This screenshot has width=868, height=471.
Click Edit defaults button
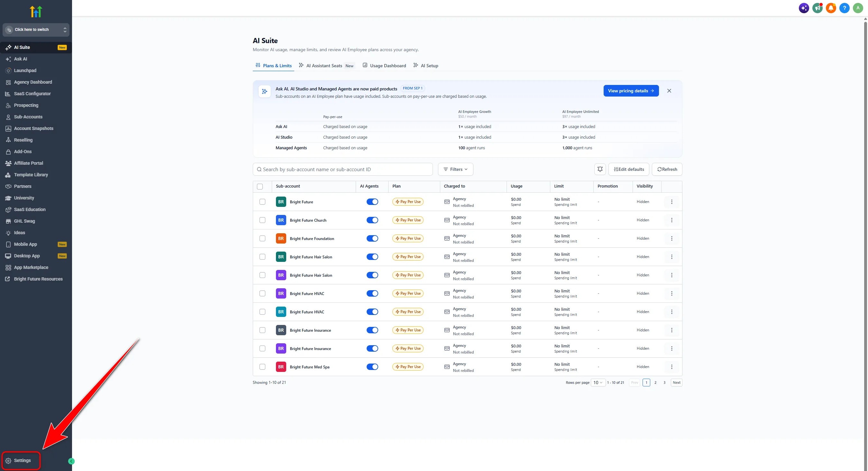pos(628,169)
